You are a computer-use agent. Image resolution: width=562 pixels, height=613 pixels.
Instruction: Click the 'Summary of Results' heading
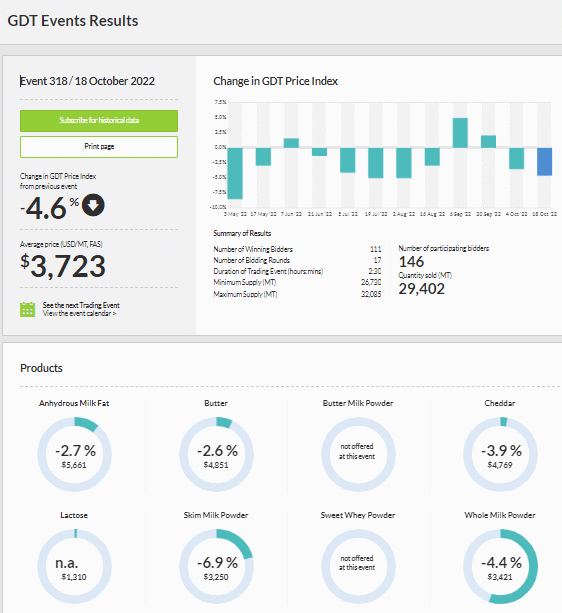tap(242, 233)
